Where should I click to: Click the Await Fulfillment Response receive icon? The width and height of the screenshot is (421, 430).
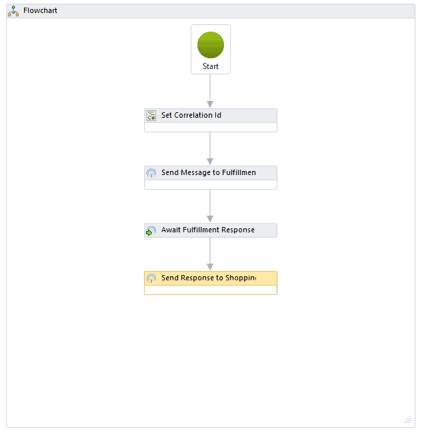point(151,230)
